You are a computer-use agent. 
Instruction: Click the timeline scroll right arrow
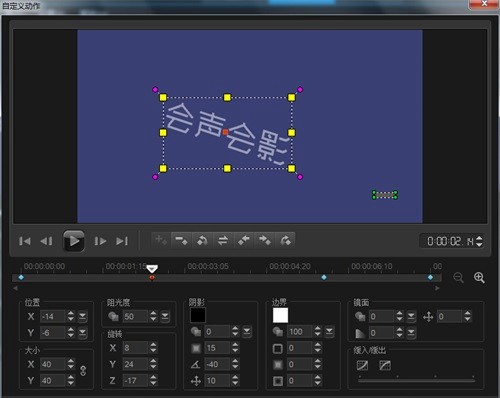click(x=437, y=288)
